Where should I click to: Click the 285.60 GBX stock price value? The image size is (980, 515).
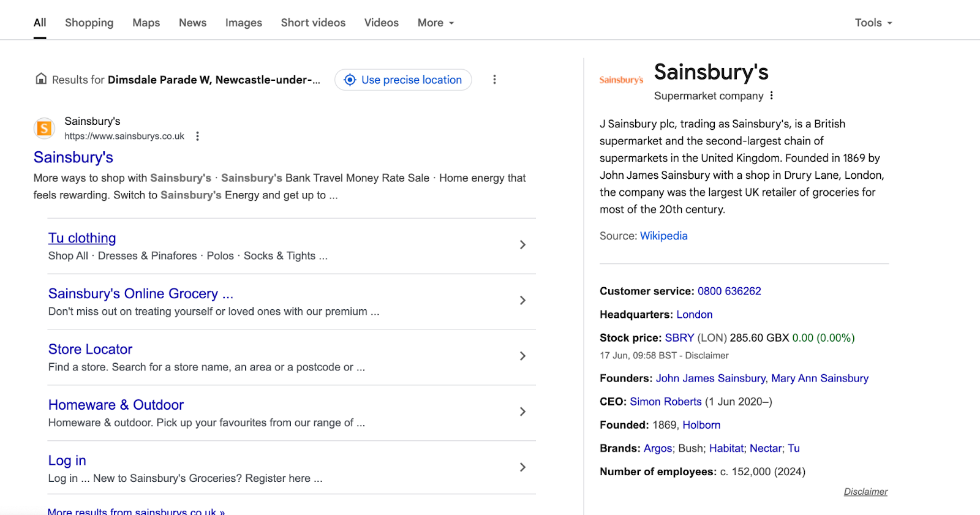759,338
